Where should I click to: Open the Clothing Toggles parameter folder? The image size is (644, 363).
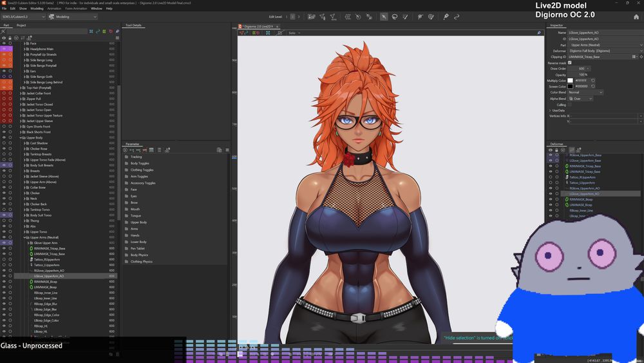pyautogui.click(x=142, y=170)
